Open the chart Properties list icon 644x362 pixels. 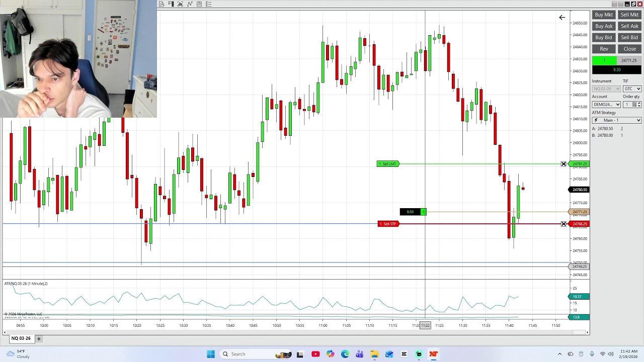[x=209, y=4]
